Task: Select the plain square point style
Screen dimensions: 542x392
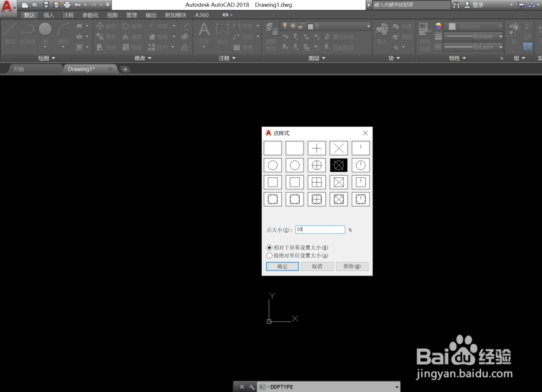Action: [x=295, y=182]
